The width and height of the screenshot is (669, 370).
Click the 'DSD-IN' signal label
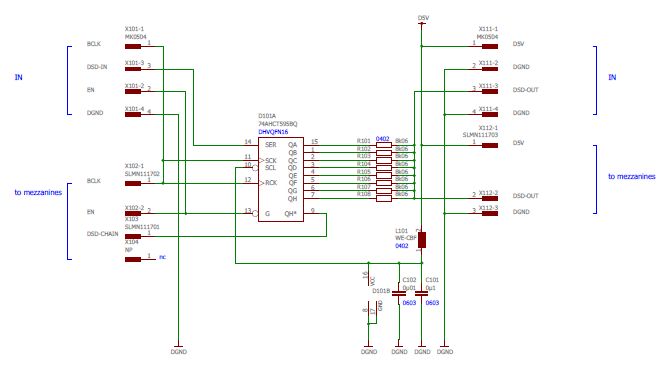pos(97,67)
